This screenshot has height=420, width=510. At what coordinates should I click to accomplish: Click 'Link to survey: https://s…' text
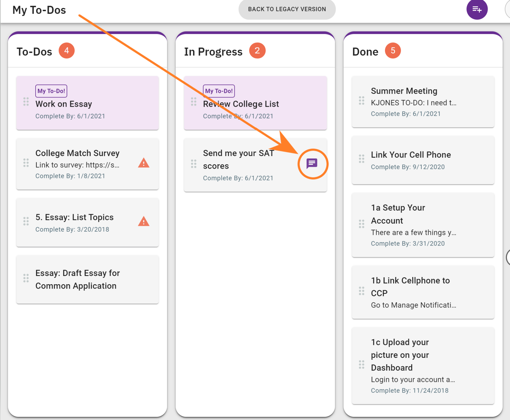[x=77, y=165]
